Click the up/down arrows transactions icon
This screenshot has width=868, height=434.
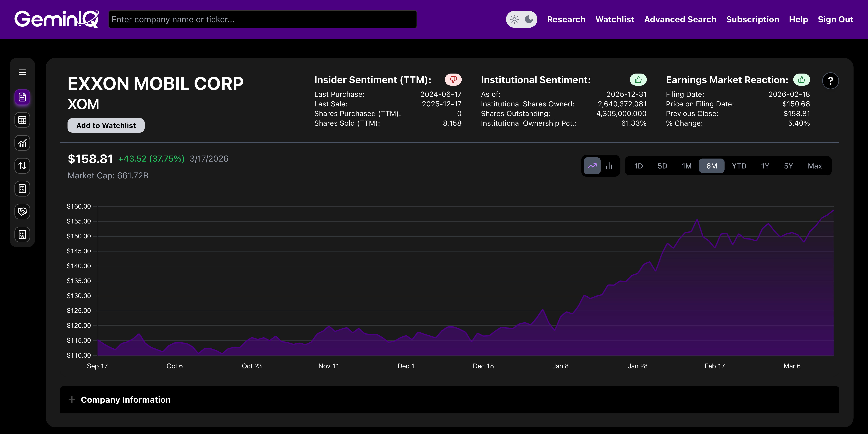22,166
